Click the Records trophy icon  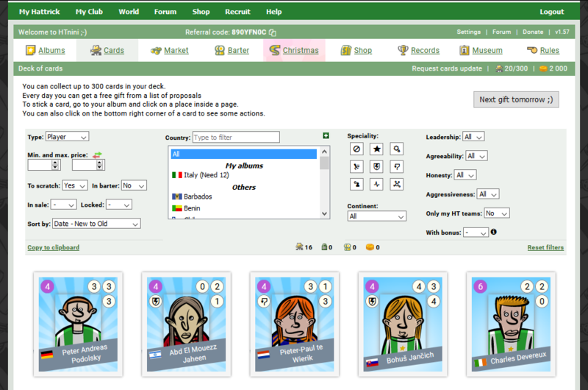point(403,50)
